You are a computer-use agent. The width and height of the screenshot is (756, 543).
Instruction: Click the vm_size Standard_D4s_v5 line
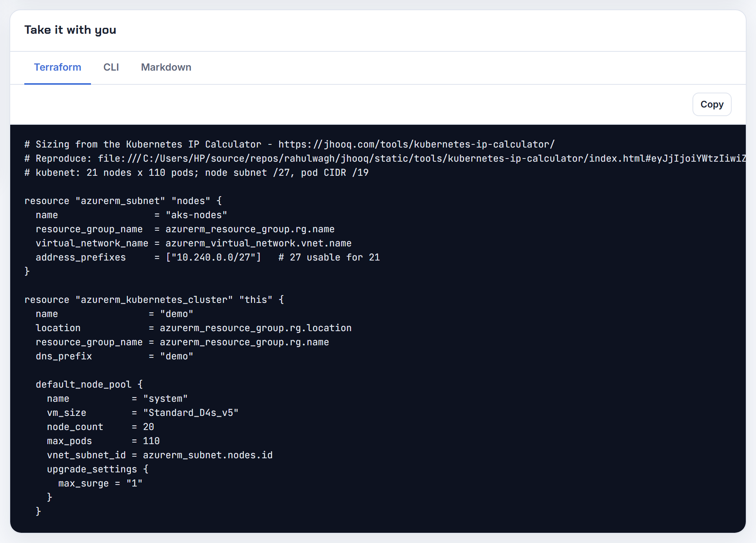click(x=143, y=413)
